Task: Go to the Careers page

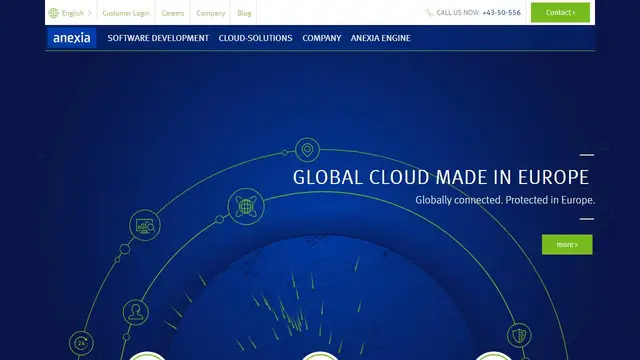Action: pyautogui.click(x=173, y=13)
